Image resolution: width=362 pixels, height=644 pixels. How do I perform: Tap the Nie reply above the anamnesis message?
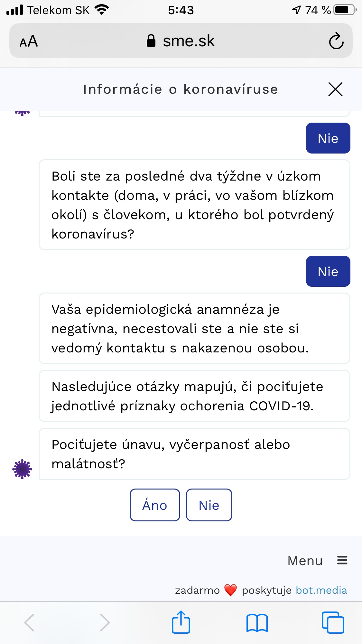tap(328, 271)
